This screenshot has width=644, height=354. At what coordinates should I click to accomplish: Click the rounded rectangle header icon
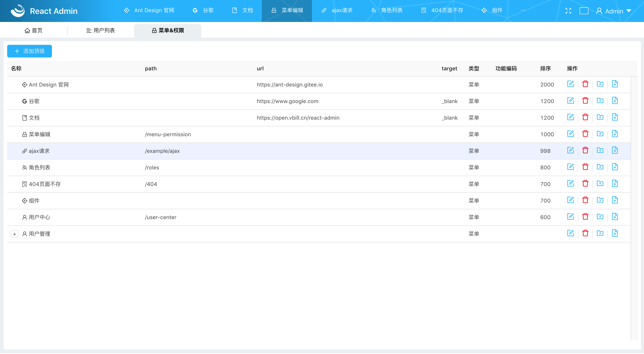coord(584,11)
